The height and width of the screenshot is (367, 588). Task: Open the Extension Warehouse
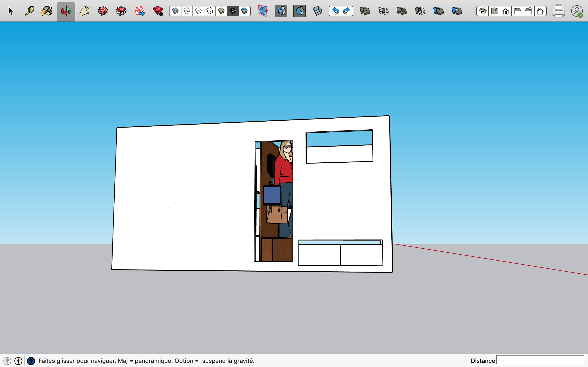click(x=121, y=11)
